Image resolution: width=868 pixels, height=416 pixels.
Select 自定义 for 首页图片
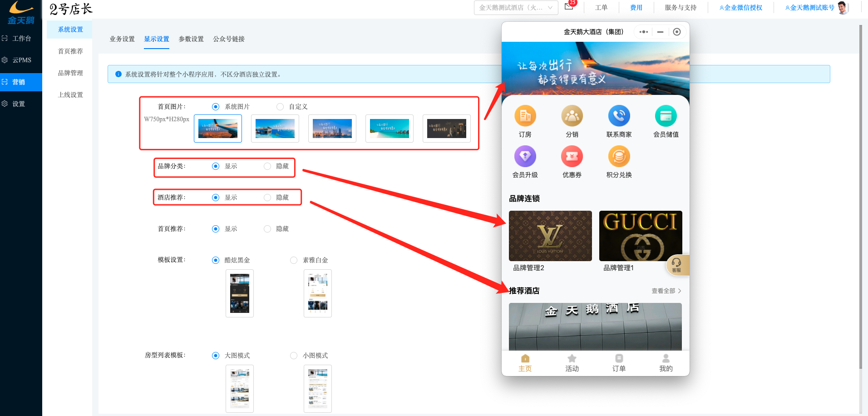tap(280, 107)
